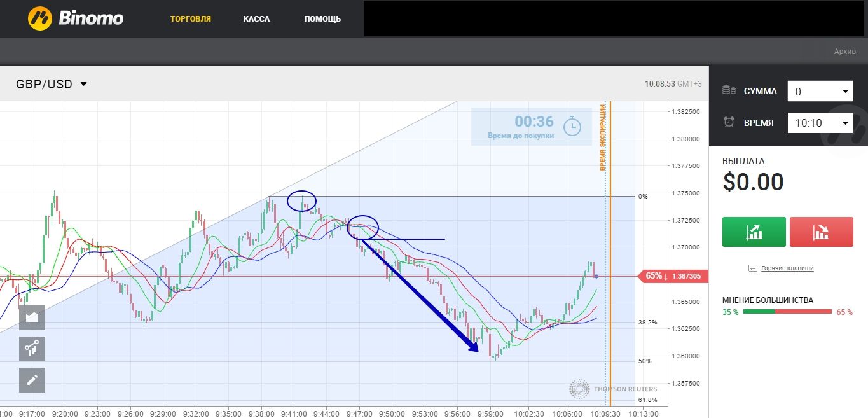Open the СУММА amount dropdown
This screenshot has width=868, height=418.
pyautogui.click(x=820, y=91)
